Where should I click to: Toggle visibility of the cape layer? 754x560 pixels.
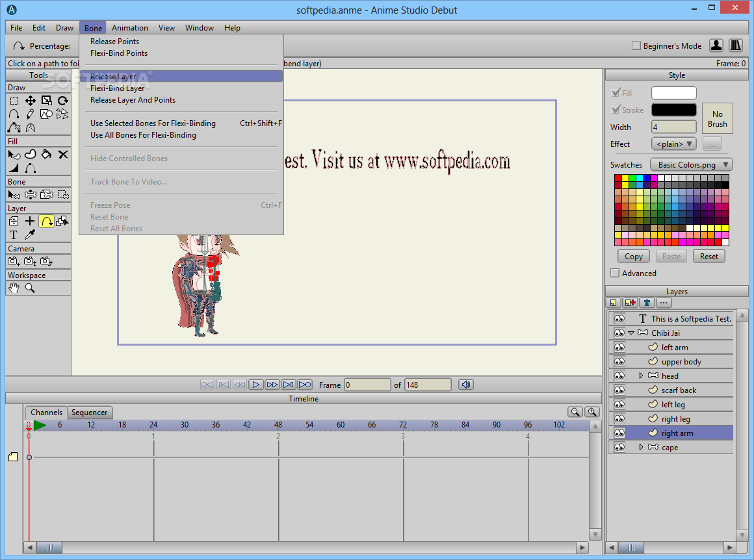tap(619, 448)
